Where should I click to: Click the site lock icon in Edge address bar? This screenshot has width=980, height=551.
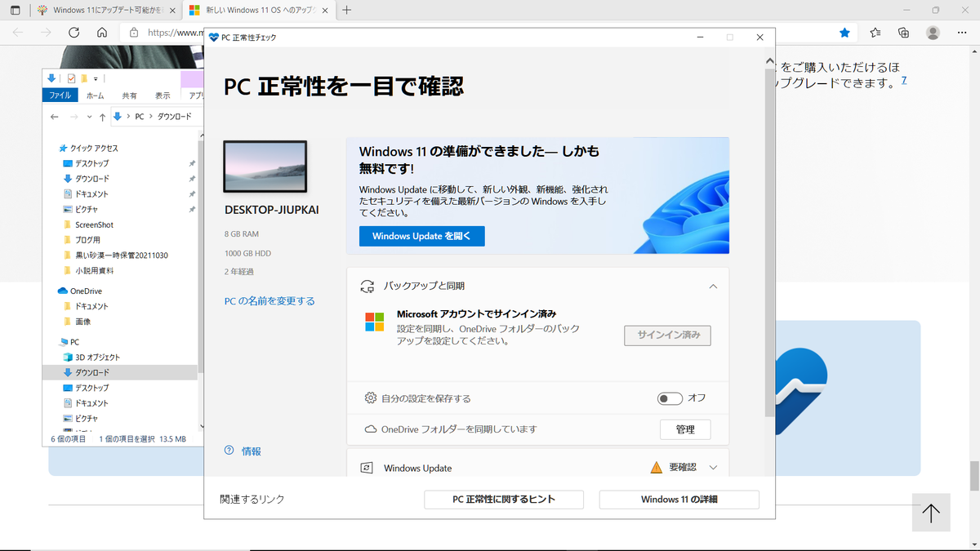[133, 33]
